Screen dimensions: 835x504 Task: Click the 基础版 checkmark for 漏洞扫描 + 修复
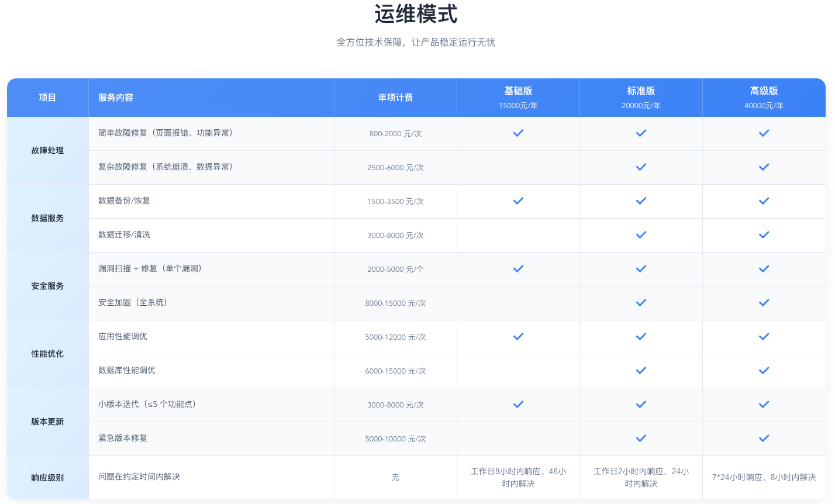518,269
